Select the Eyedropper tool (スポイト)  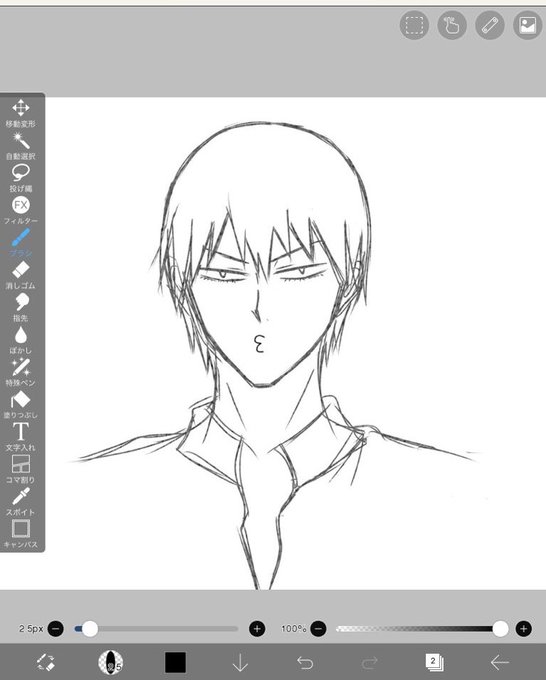pos(20,502)
